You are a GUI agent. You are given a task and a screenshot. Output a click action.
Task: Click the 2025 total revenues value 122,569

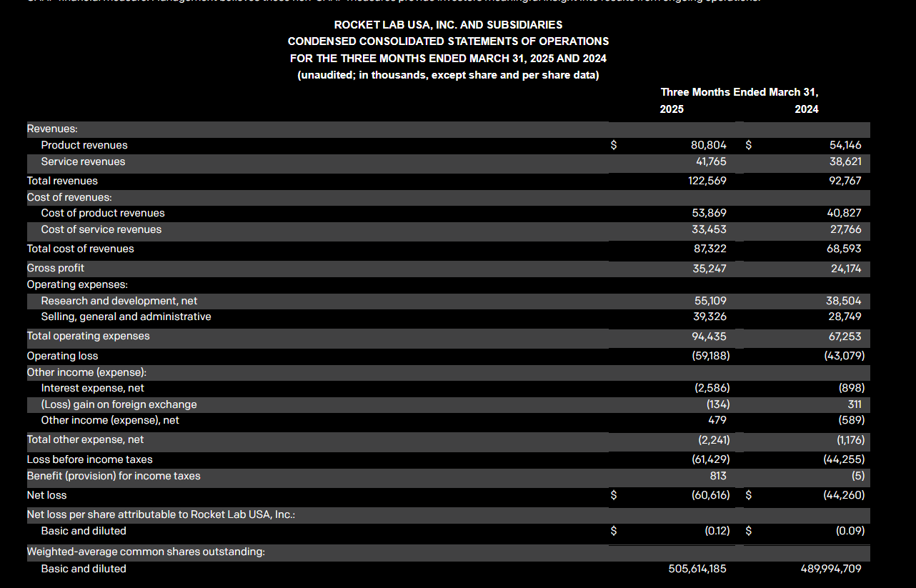tap(707, 181)
